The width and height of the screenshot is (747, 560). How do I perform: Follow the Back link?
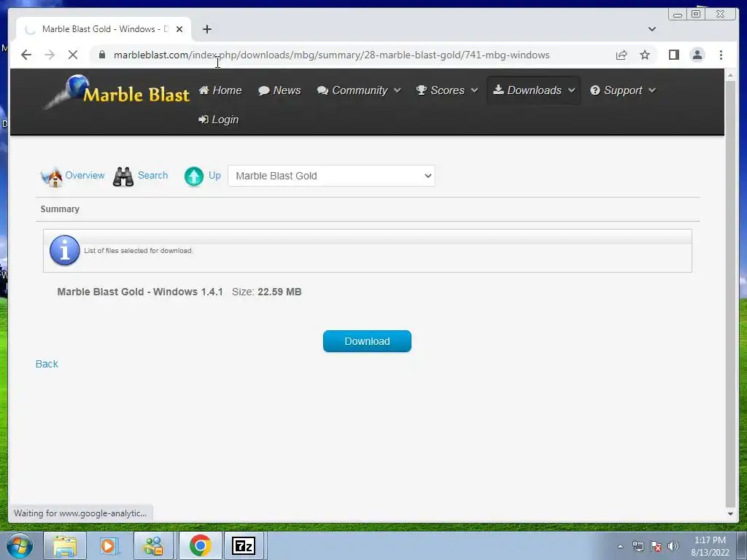[x=47, y=364]
